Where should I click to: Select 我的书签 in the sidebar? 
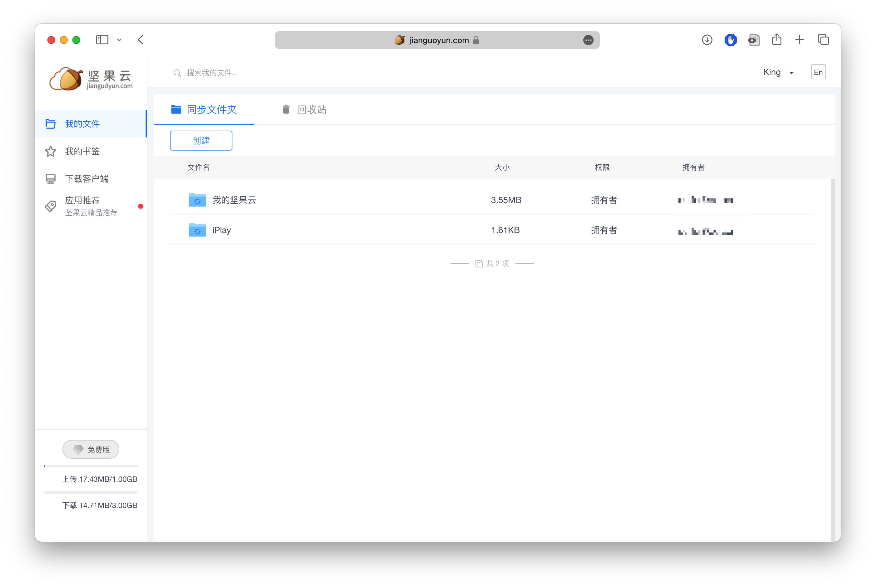coord(82,151)
